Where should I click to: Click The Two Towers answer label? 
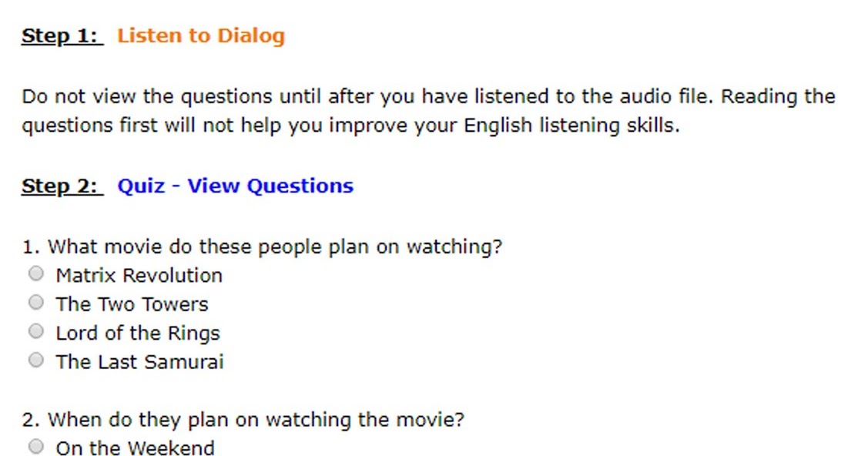point(131,303)
